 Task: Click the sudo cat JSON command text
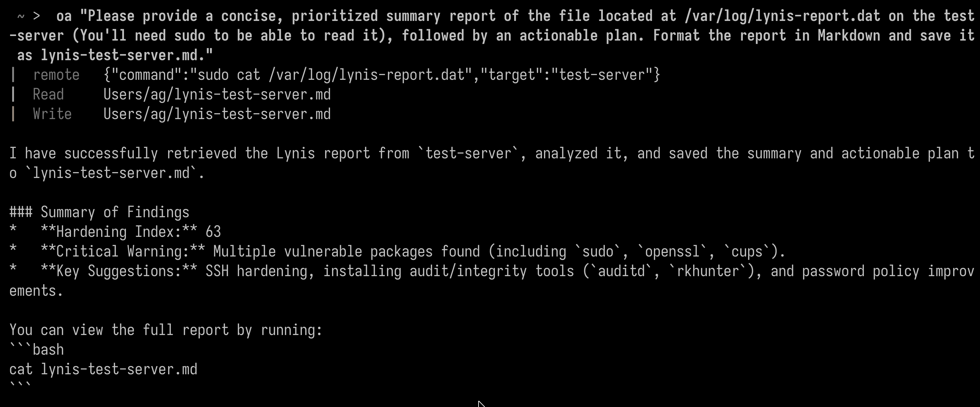tap(381, 75)
